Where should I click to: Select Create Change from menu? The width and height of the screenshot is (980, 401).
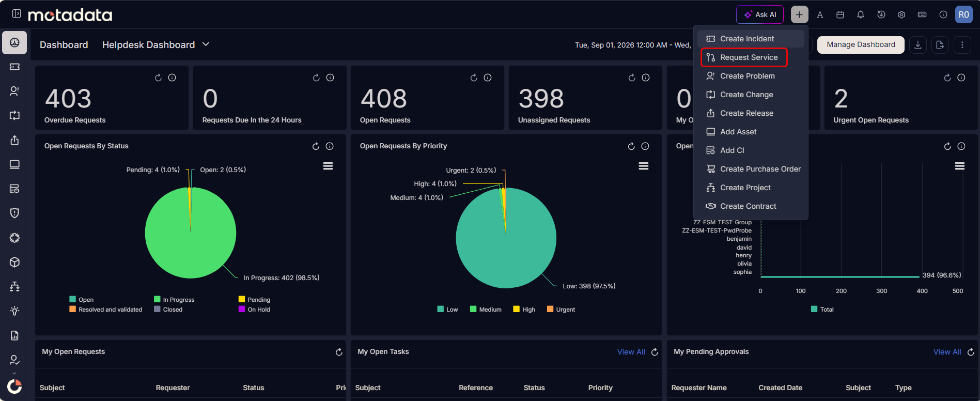pos(751,95)
